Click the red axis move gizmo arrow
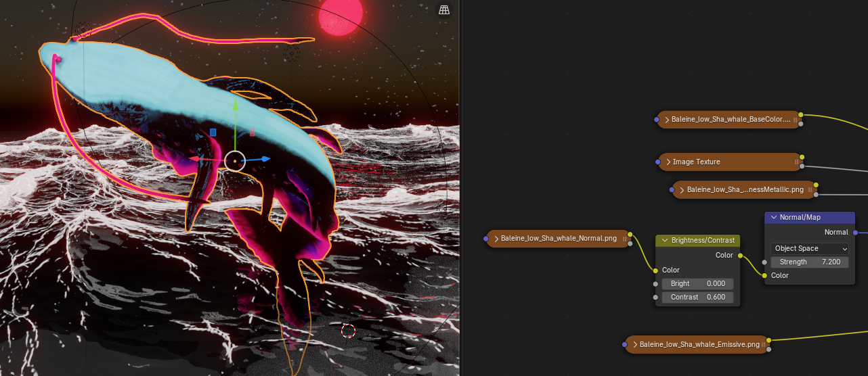The image size is (868, 376). tap(194, 159)
